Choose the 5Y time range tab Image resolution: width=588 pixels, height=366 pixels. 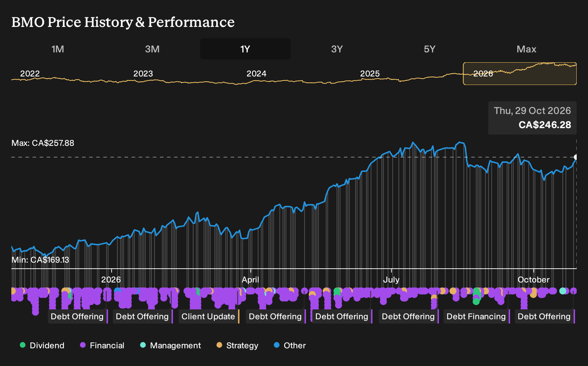coord(430,49)
